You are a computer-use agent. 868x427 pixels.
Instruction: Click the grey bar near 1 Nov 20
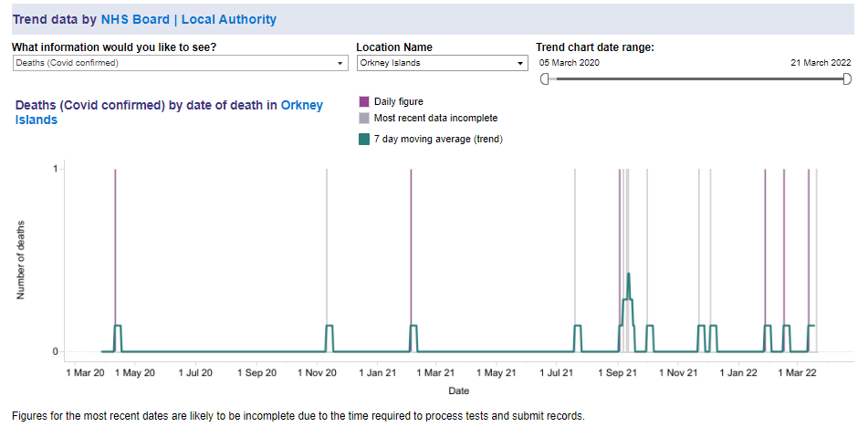pyautogui.click(x=328, y=246)
